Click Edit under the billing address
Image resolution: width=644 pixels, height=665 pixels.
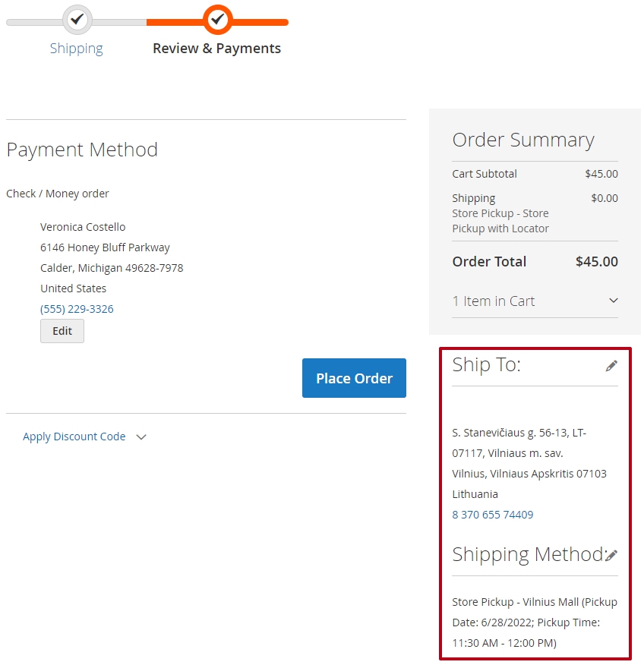[x=62, y=331]
